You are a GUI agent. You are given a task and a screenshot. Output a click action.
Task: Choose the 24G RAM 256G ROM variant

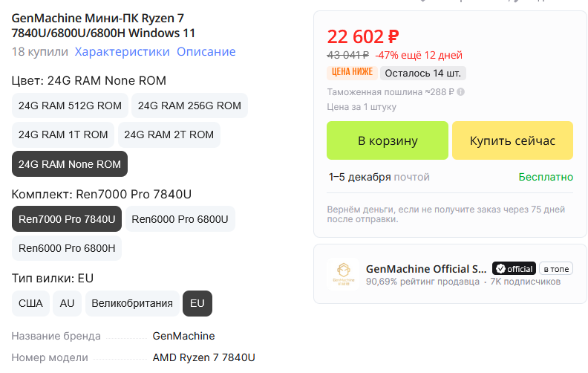pyautogui.click(x=189, y=106)
